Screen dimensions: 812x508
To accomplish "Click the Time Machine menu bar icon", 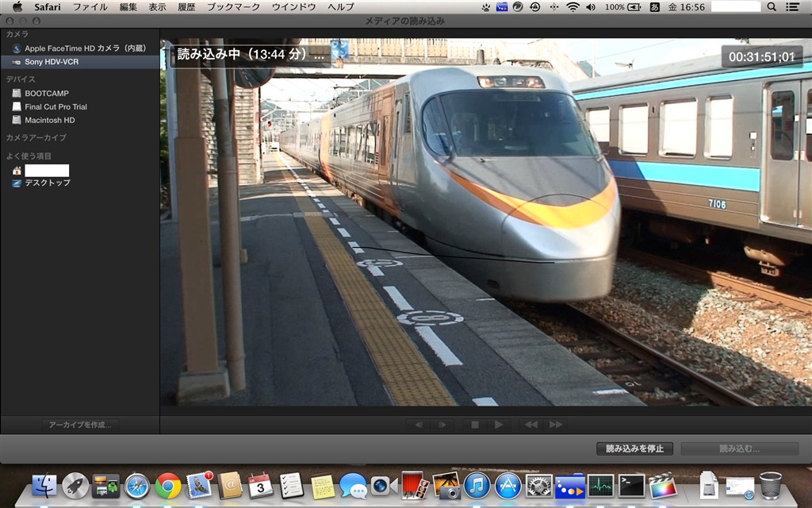I will click(535, 6).
